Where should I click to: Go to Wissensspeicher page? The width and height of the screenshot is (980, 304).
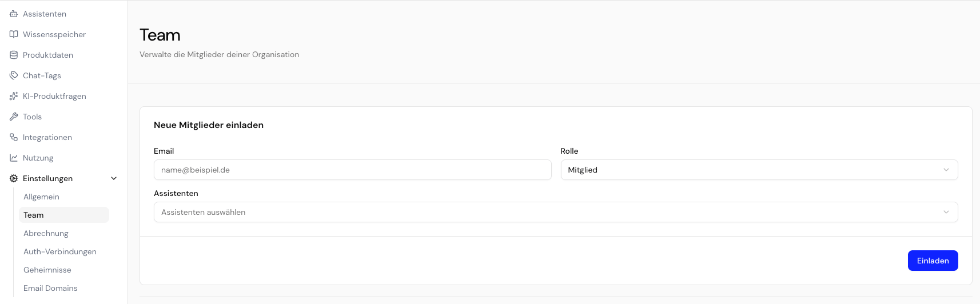coord(54,34)
